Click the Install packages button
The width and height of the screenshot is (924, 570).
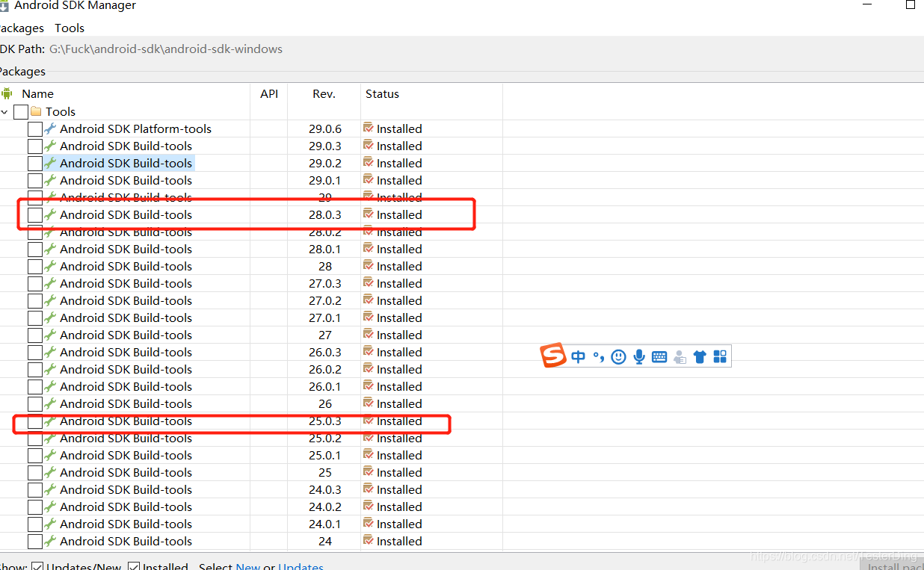pyautogui.click(x=893, y=566)
